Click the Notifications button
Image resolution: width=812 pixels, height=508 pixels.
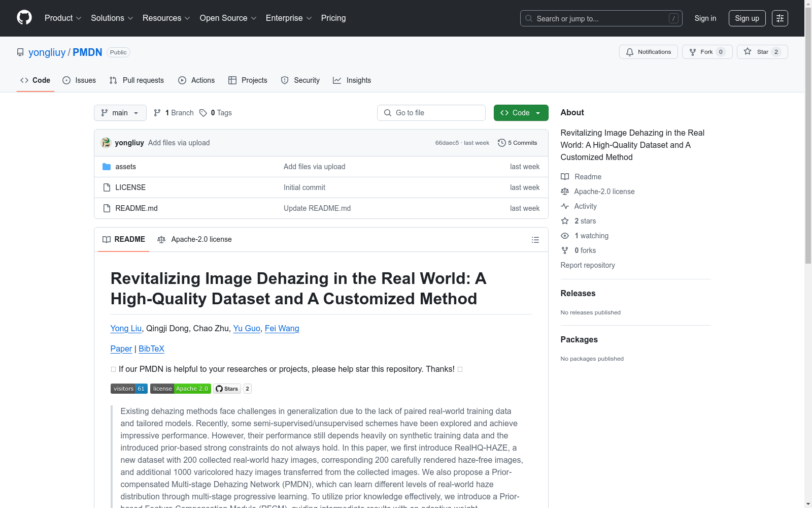click(649, 52)
